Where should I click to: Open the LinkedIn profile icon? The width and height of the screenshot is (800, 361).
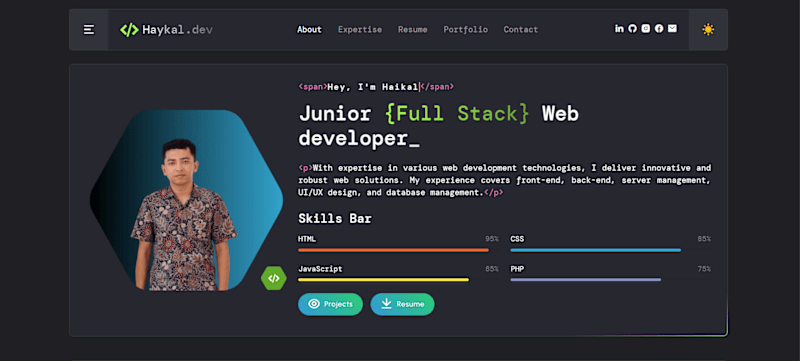click(619, 29)
